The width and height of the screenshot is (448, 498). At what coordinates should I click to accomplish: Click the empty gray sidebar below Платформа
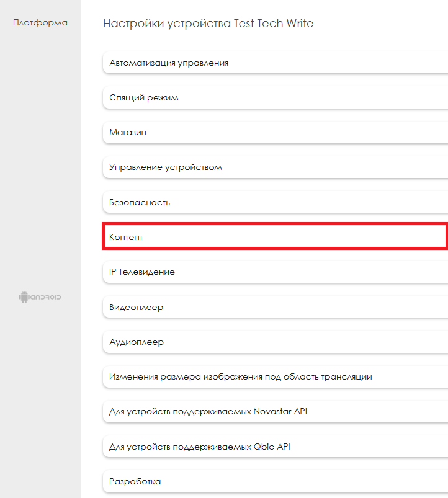[x=40, y=155]
